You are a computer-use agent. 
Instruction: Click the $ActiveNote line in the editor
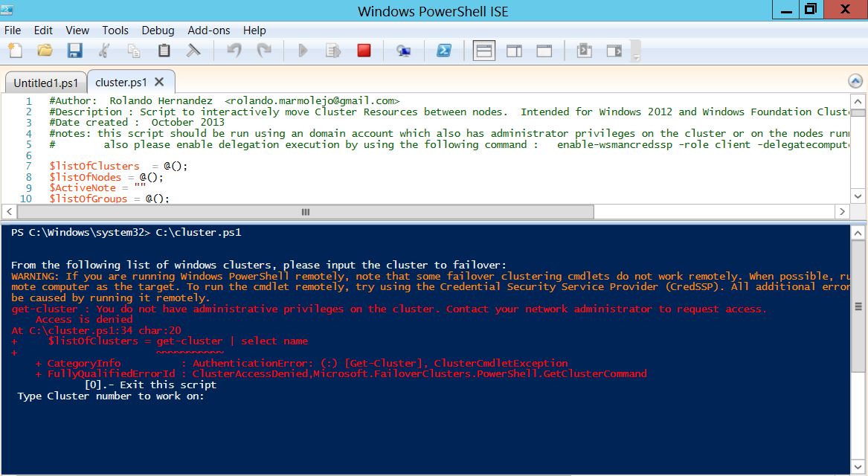click(97, 187)
